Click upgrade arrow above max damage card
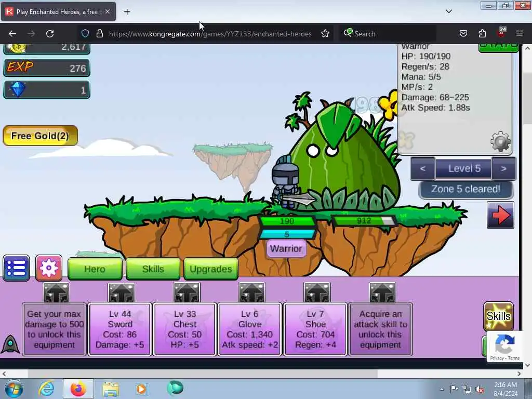 pyautogui.click(x=56, y=292)
